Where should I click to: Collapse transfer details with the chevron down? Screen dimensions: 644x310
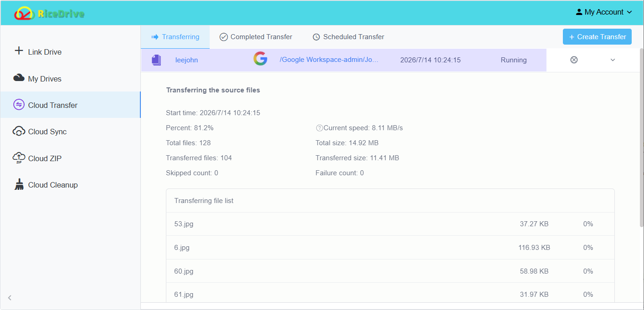pos(613,60)
